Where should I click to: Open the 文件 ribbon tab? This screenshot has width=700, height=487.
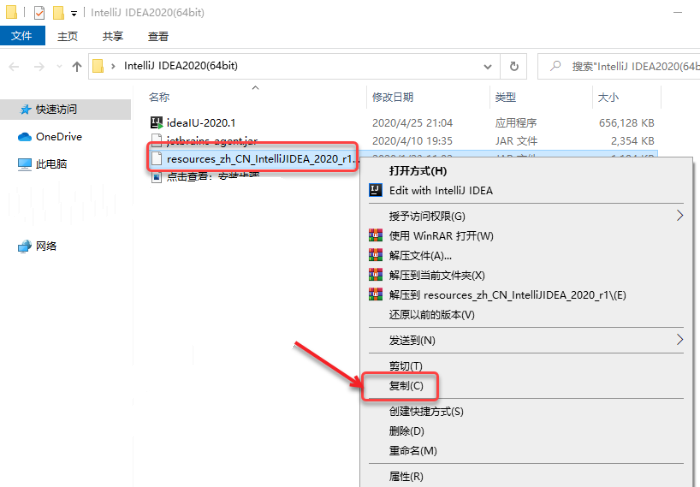22,36
